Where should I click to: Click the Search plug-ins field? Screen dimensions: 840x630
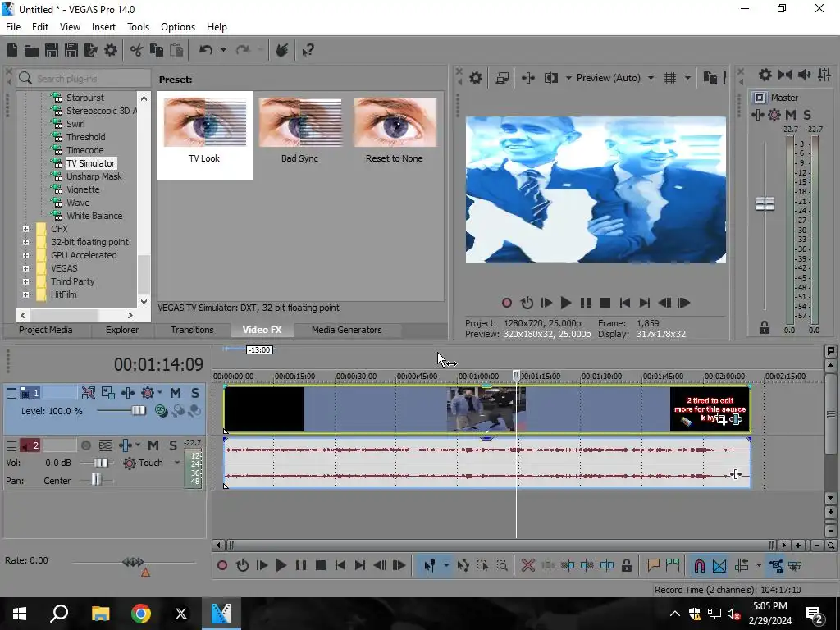coord(83,79)
